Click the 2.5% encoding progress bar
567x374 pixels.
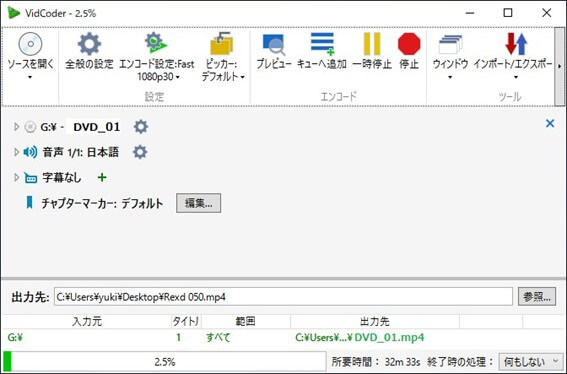(x=165, y=361)
